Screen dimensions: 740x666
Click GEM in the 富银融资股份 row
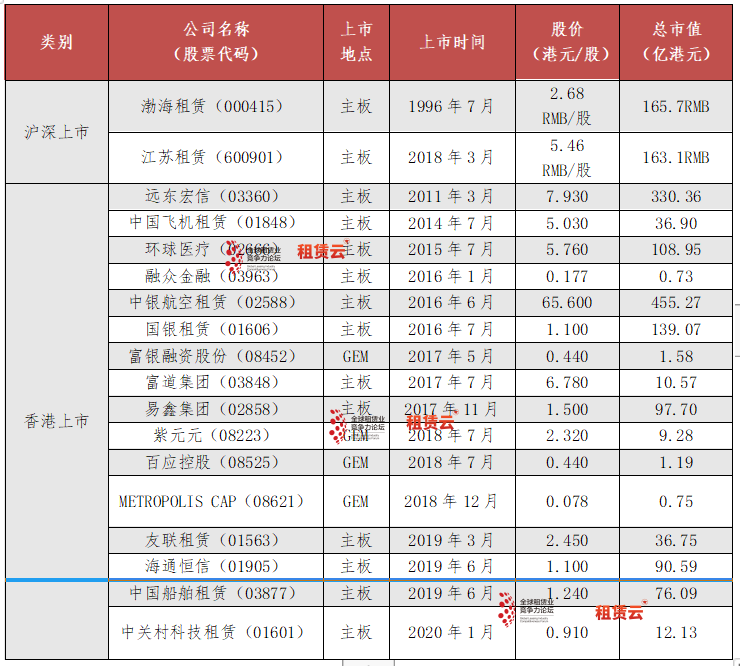356,356
